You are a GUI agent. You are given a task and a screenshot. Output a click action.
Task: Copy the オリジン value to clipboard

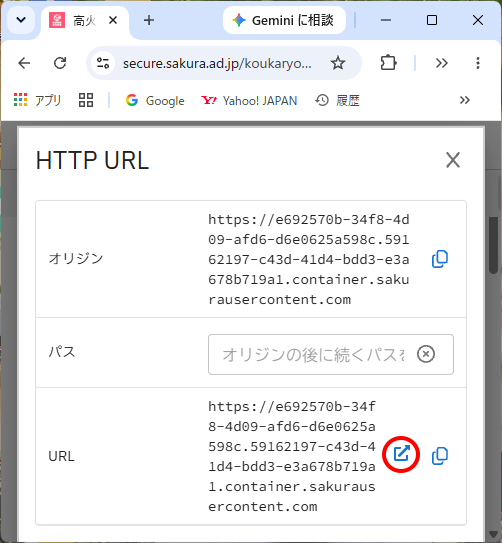click(440, 259)
